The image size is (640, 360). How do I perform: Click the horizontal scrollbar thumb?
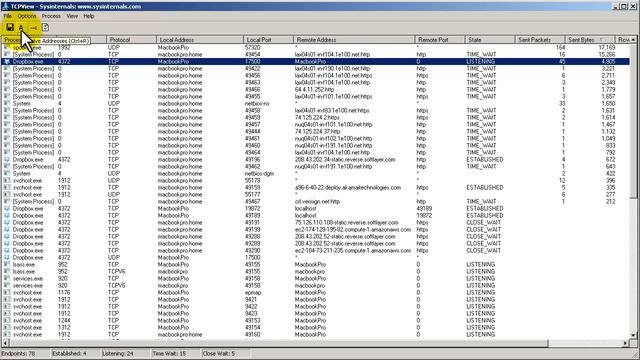pyautogui.click(x=278, y=343)
